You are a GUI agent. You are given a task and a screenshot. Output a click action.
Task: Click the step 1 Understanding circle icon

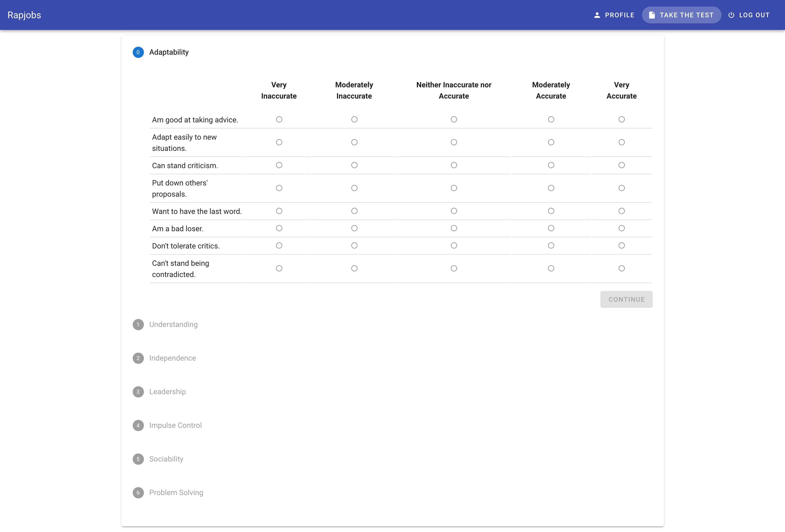click(138, 324)
